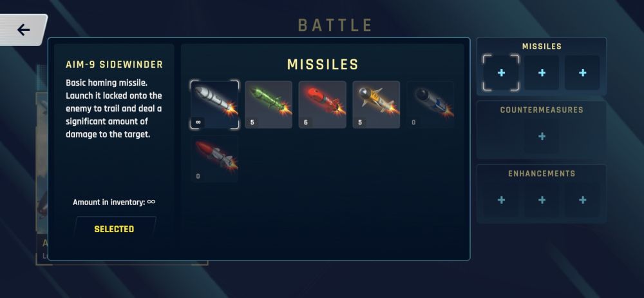Viewport: 644px width, 298px height.
Task: Click the AIM-9 Sidewinder title
Action: (114, 65)
